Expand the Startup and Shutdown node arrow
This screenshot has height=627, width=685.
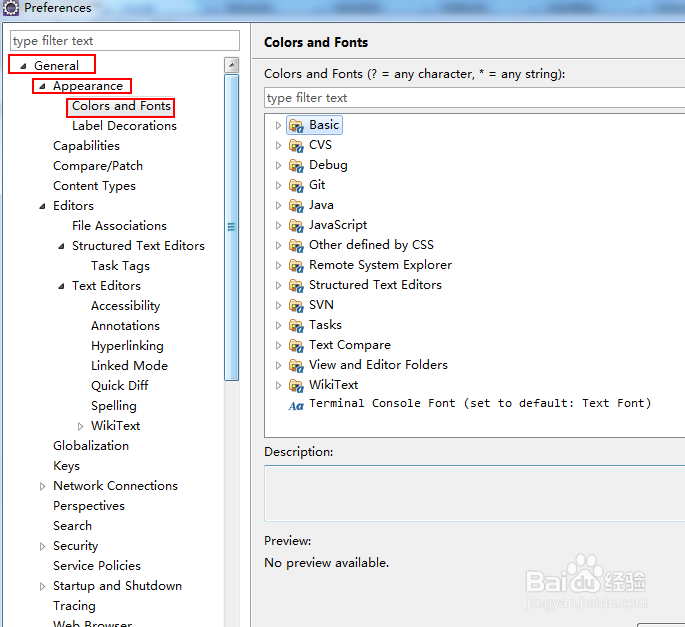pyautogui.click(x=42, y=586)
